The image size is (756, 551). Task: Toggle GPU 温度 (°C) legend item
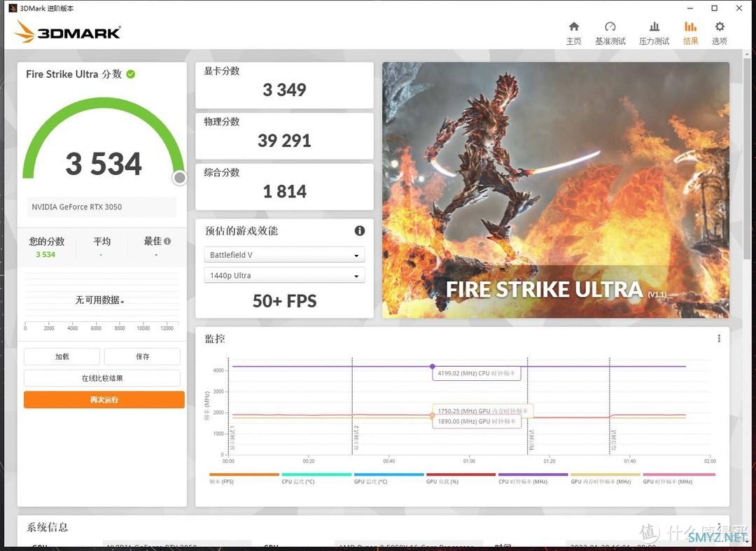point(388,478)
